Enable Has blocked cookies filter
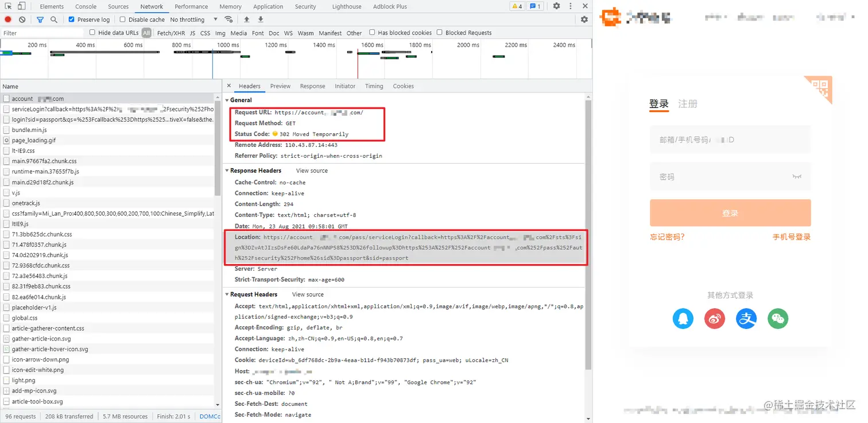This screenshot has height=423, width=868. [372, 33]
